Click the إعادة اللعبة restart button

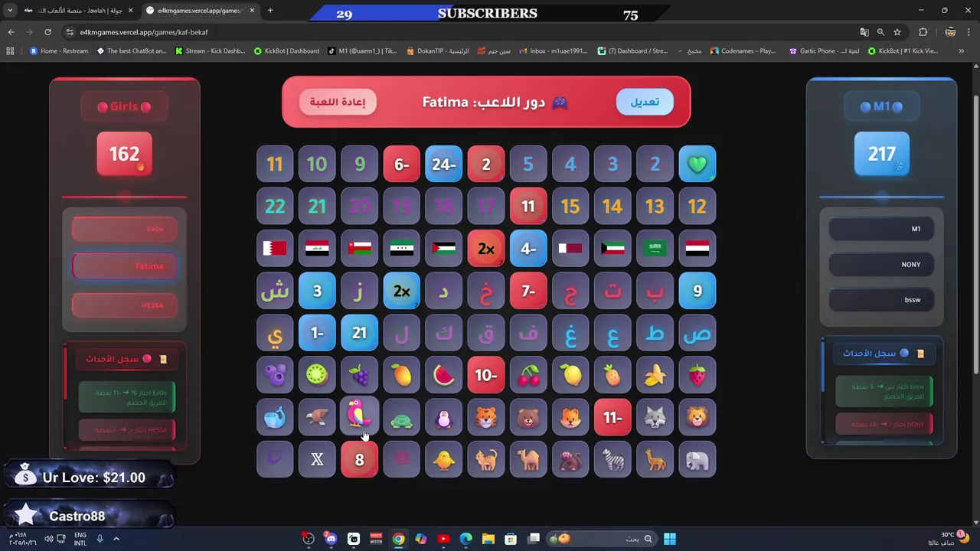coord(338,102)
